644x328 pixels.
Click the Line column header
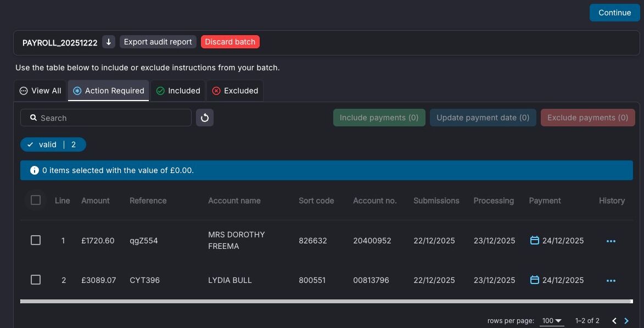coord(63,201)
